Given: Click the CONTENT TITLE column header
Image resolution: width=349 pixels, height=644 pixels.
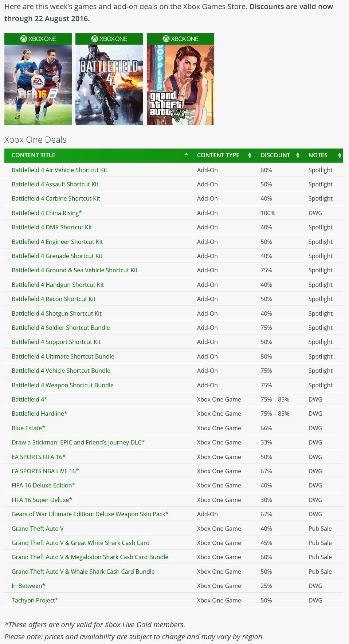Looking at the screenshot, I should (x=34, y=155).
